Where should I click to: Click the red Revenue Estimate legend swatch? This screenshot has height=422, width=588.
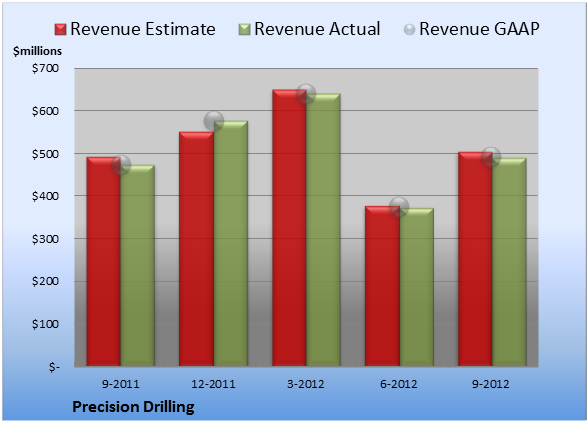(60, 30)
